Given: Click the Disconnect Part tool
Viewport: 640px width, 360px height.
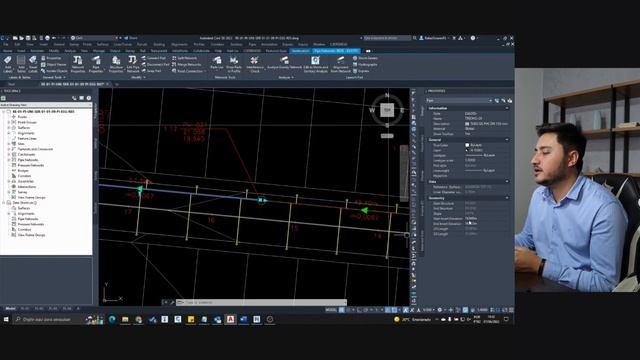Looking at the screenshot, I should (156, 64).
